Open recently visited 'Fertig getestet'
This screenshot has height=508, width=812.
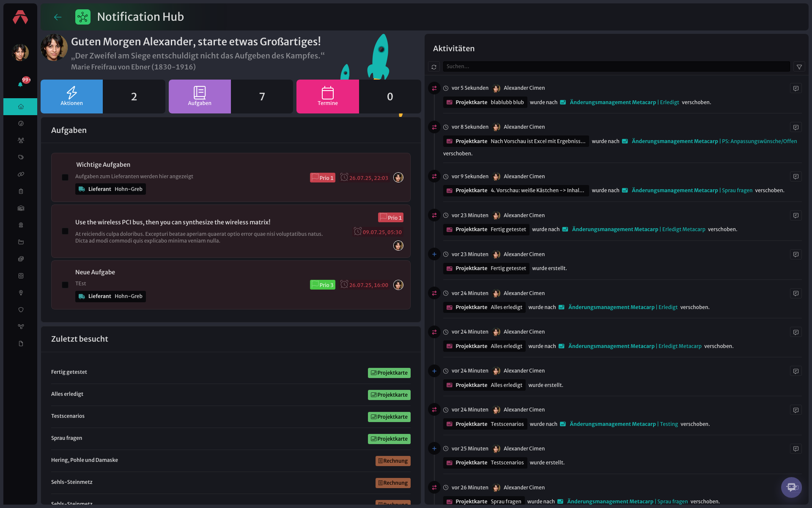click(69, 372)
